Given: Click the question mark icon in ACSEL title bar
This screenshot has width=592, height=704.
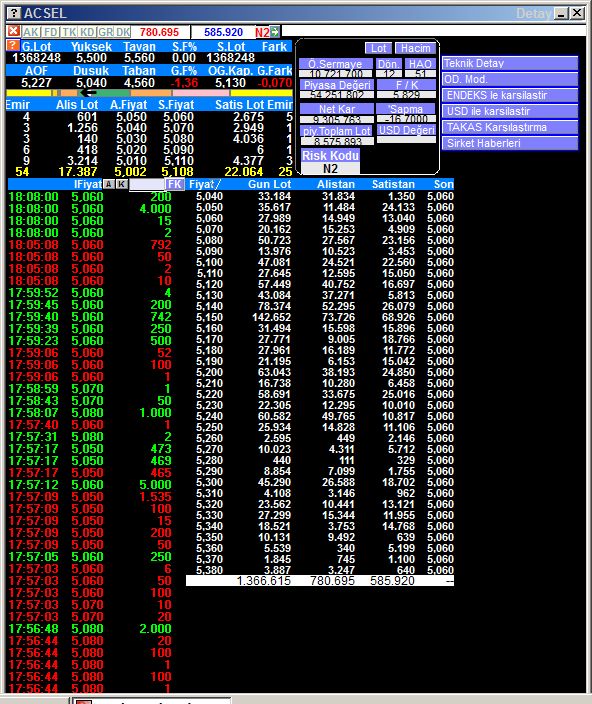Looking at the screenshot, I should tap(14, 13).
